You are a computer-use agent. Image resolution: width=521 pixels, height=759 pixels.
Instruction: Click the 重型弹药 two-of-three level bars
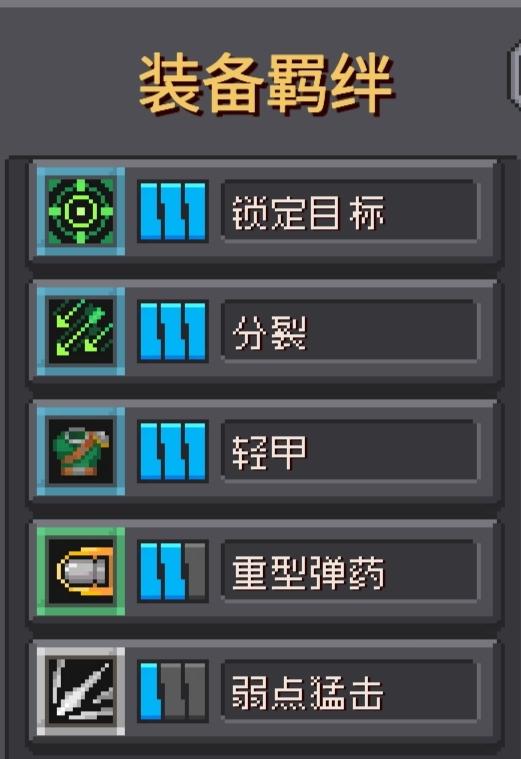coord(173,571)
